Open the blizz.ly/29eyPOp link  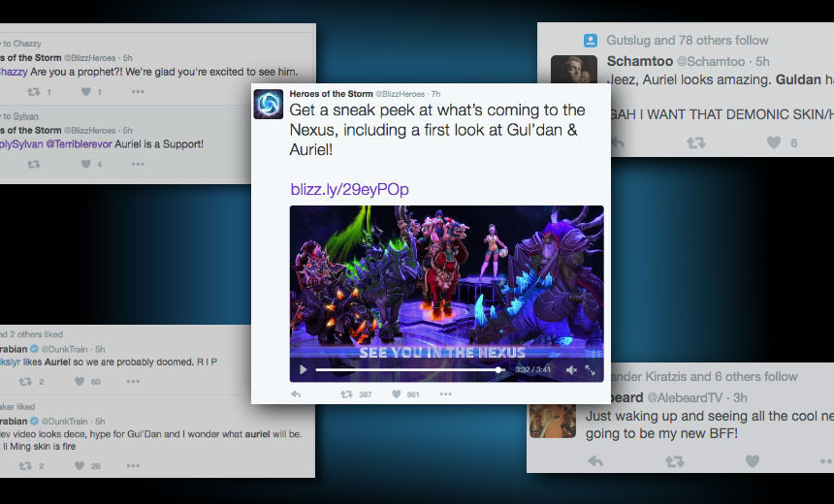click(349, 189)
